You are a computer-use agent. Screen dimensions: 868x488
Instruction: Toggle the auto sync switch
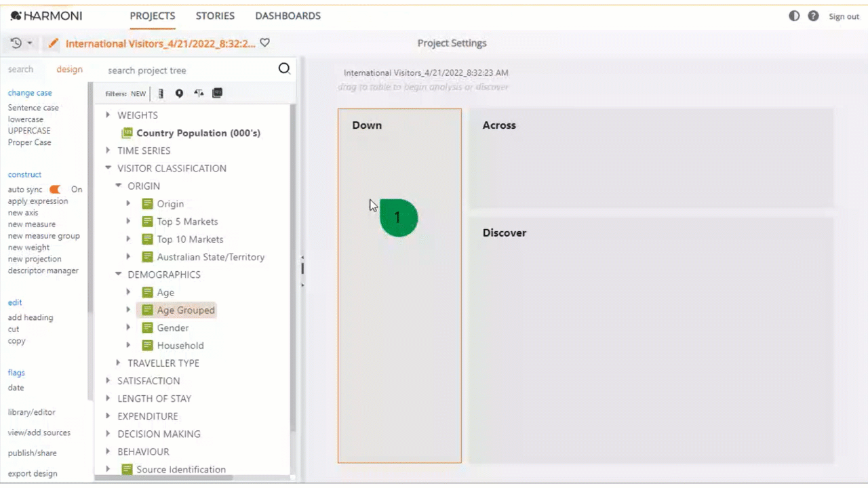tap(55, 190)
